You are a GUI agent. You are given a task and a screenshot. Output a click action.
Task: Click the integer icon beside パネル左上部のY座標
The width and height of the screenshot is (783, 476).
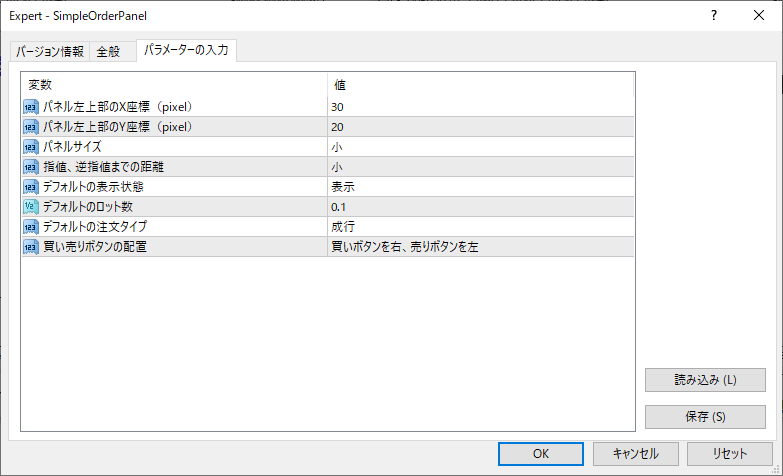(31, 127)
